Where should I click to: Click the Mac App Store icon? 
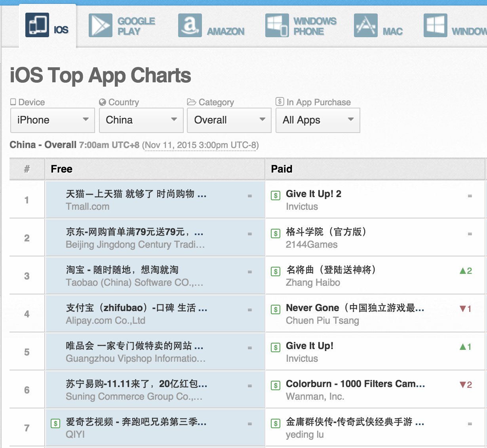point(366,25)
